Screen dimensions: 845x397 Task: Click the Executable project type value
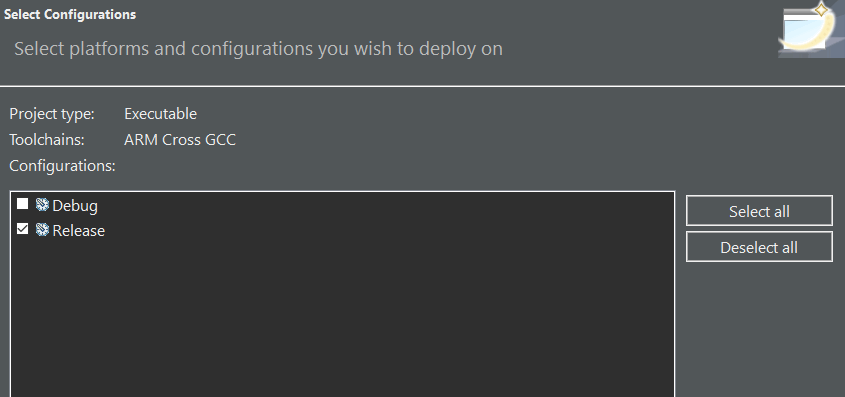160,114
